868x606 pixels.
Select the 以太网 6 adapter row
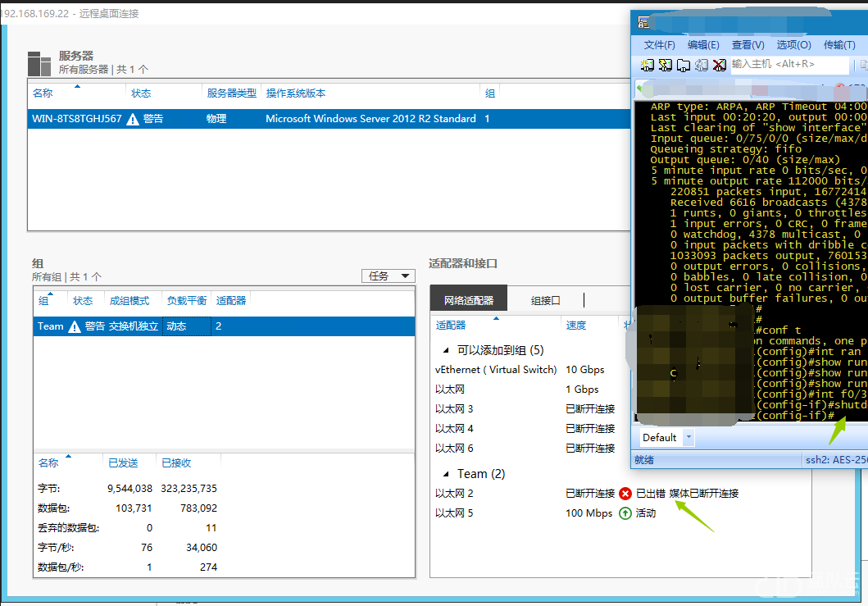[454, 449]
